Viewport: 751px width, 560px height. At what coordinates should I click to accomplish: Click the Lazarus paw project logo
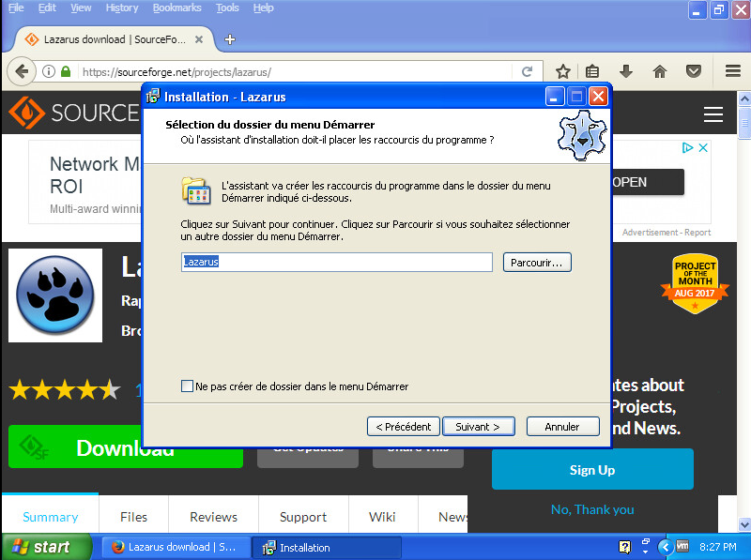[55, 295]
